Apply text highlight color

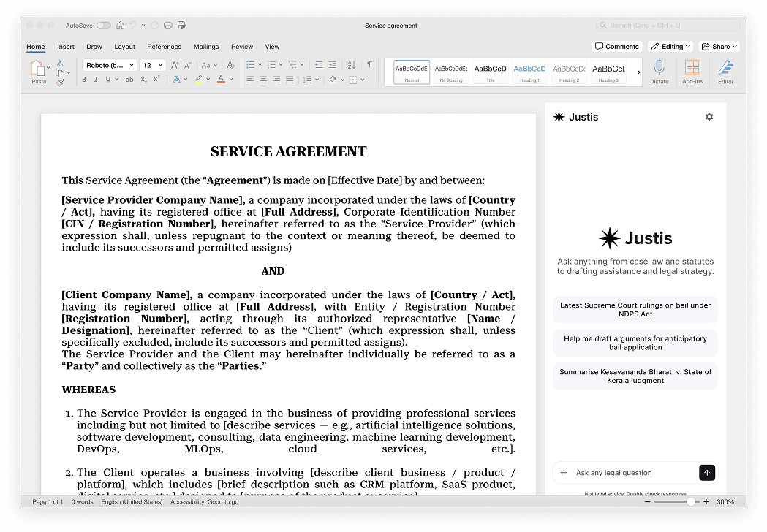coord(198,79)
